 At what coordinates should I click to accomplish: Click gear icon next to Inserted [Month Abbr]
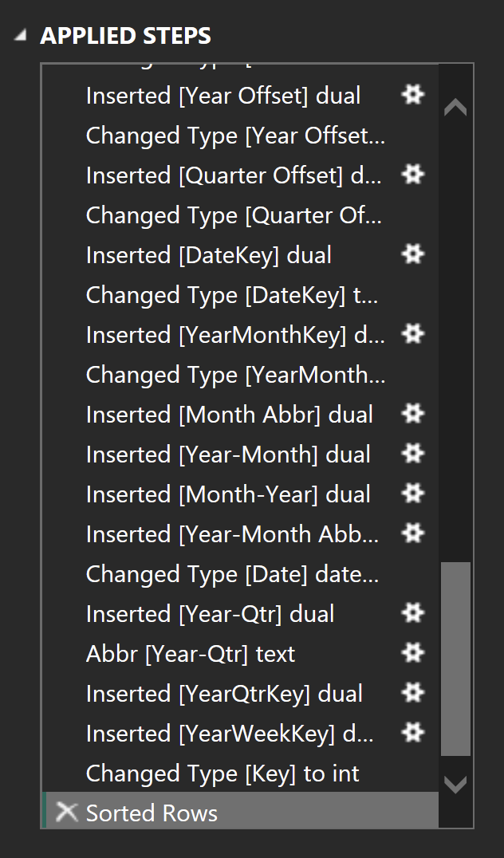coord(412,414)
